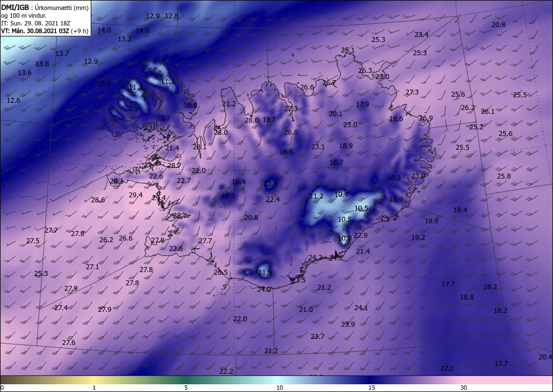Click the value 15.9 on the map
The height and width of the screenshot is (392, 553).
coord(396,199)
